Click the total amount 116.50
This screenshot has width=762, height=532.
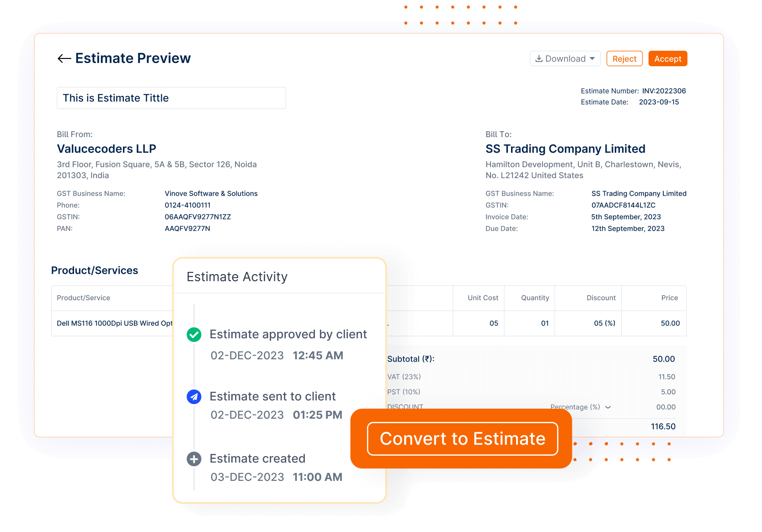663,426
